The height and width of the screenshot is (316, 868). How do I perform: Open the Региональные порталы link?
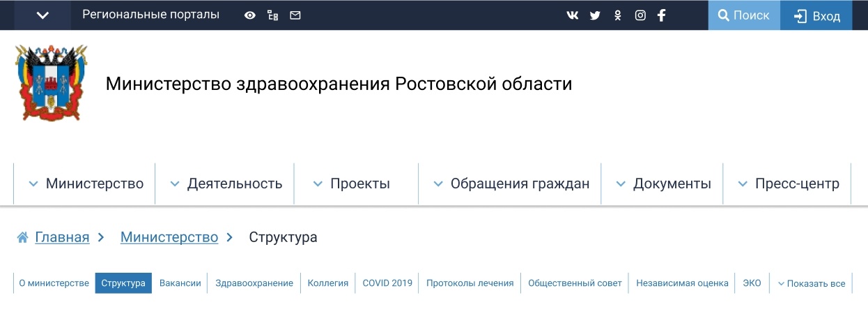coord(150,15)
